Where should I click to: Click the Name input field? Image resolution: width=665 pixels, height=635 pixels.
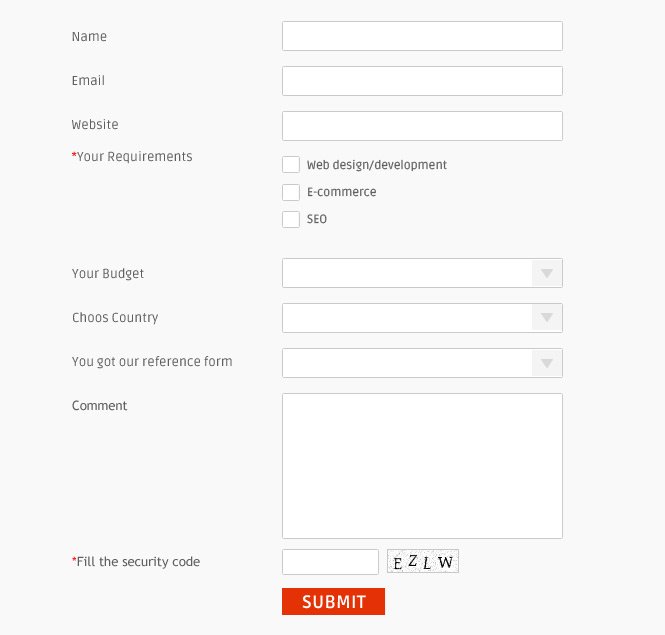pyautogui.click(x=422, y=36)
